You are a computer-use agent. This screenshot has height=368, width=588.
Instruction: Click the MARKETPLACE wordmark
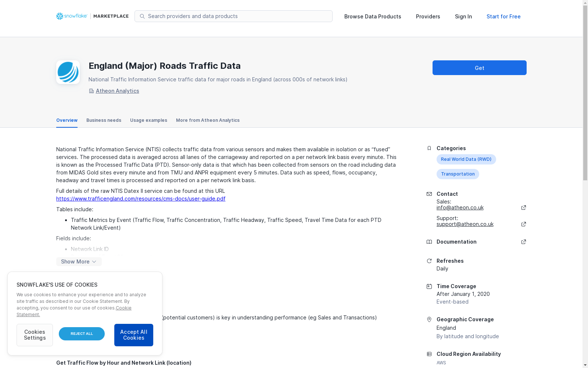coord(111,16)
